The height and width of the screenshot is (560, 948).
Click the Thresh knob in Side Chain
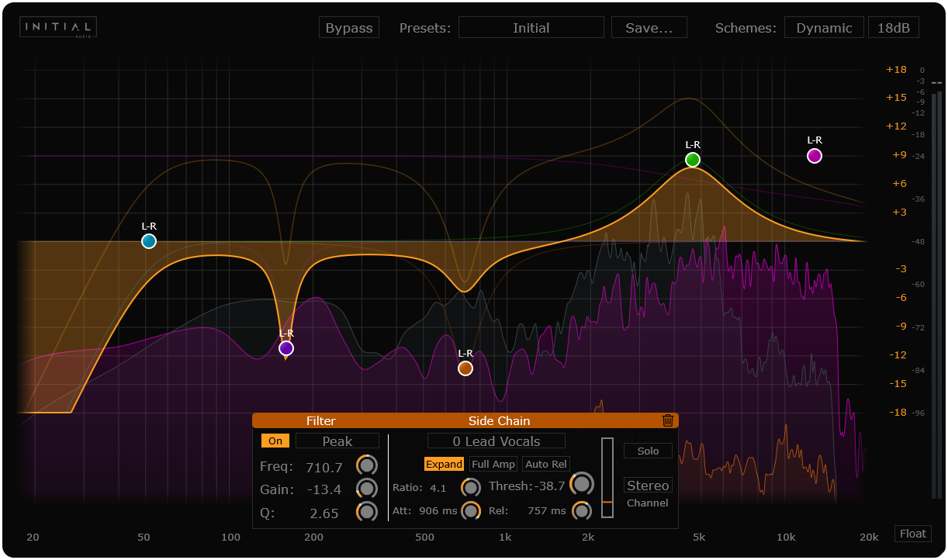coord(581,485)
